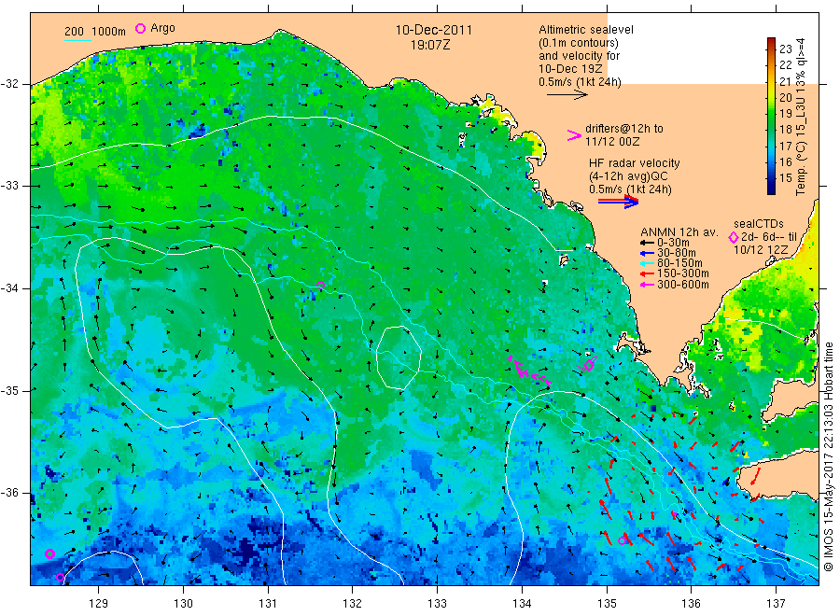Click the magenta seal CTD diamond on the map
This screenshot has width=840, height=616.
tap(588, 365)
